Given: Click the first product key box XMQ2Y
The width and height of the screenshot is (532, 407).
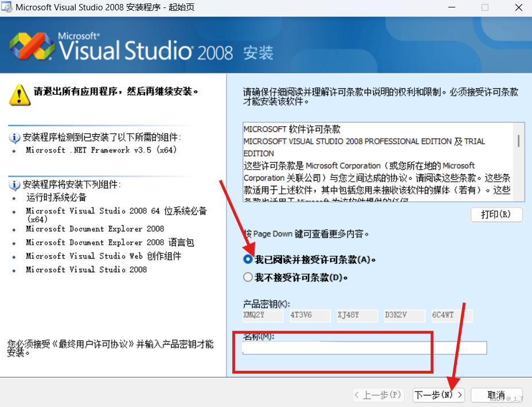Looking at the screenshot, I should click(x=263, y=315).
